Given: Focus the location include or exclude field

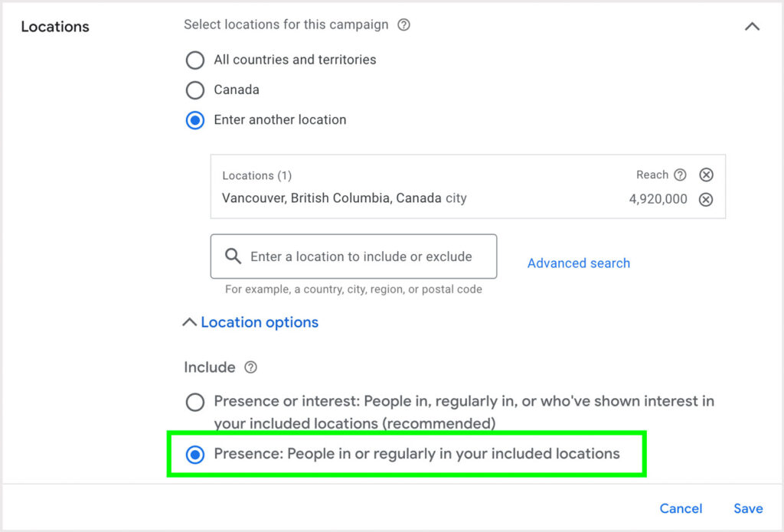Looking at the screenshot, I should click(360, 256).
